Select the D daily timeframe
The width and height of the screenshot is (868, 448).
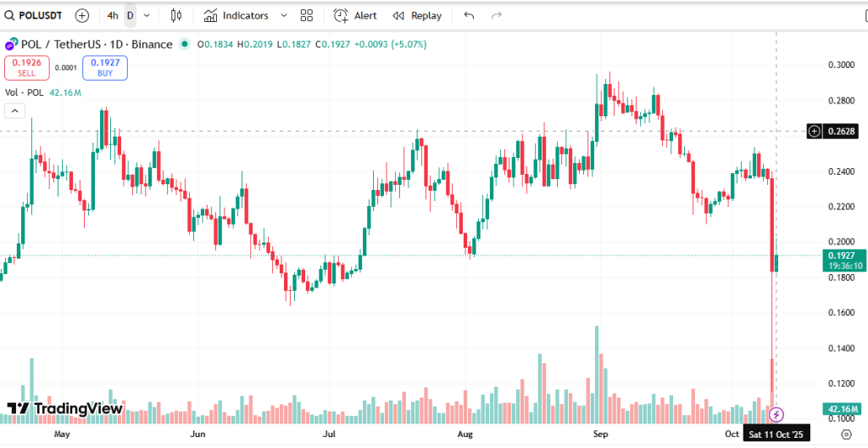click(x=130, y=15)
